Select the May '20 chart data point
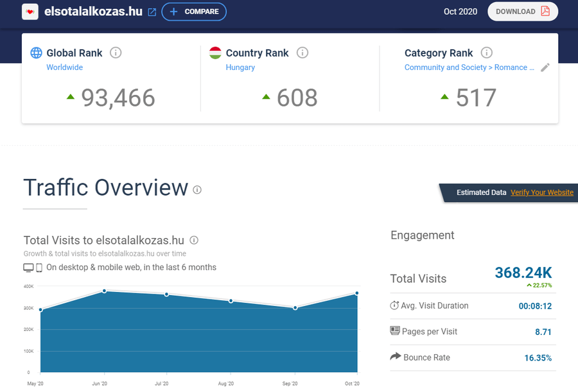 pos(40,310)
